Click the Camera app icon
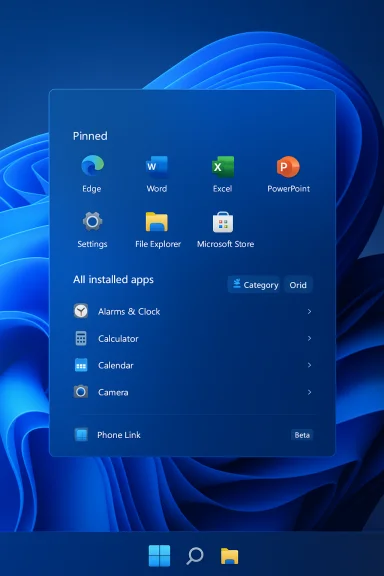This screenshot has height=576, width=384. [81, 392]
